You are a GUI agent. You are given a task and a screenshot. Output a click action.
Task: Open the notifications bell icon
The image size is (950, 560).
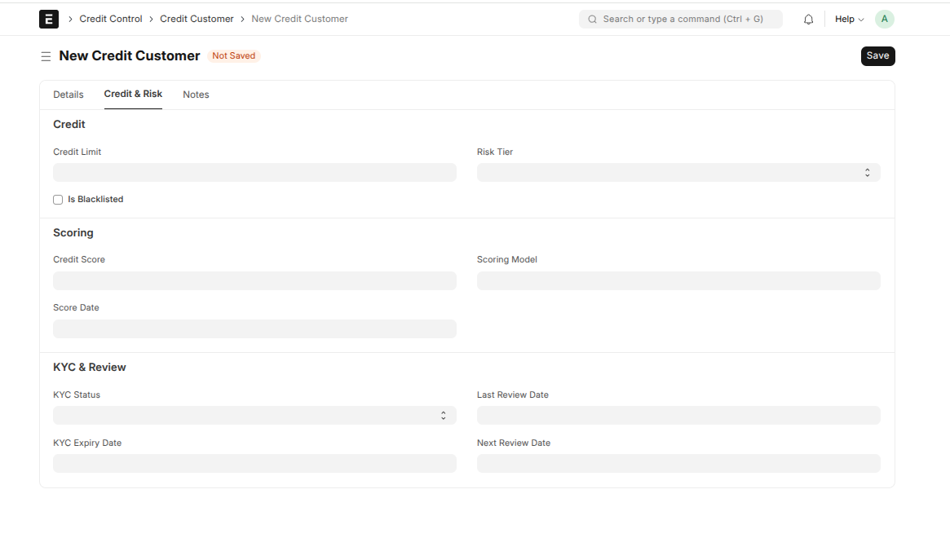point(808,20)
